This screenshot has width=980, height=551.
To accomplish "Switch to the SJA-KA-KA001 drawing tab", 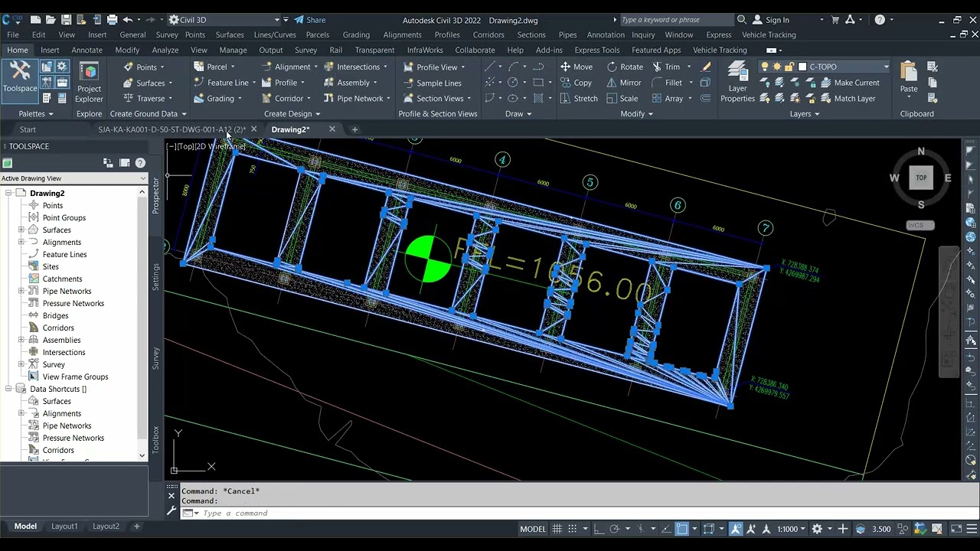I will tap(172, 129).
